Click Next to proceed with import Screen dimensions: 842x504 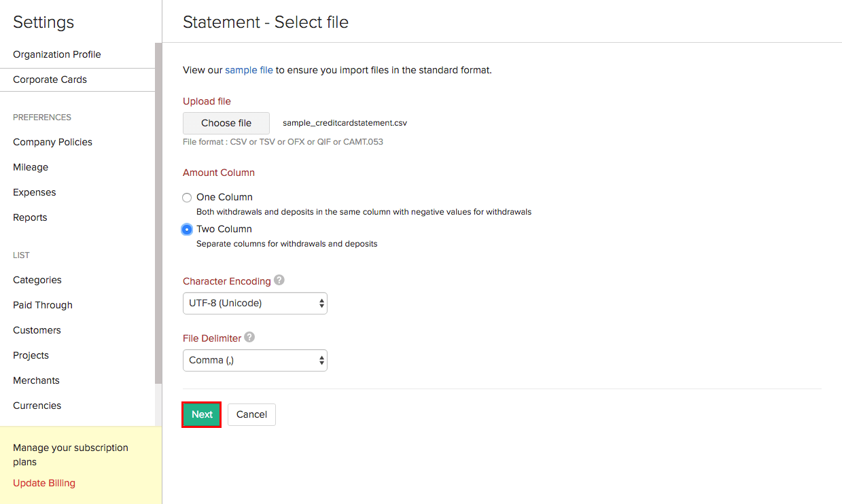tap(201, 414)
